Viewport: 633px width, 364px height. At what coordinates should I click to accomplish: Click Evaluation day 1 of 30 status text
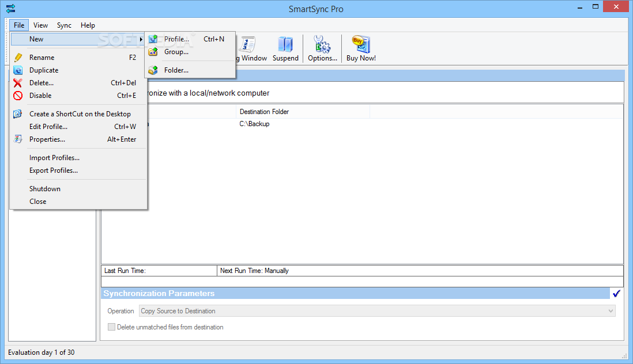[x=41, y=352]
